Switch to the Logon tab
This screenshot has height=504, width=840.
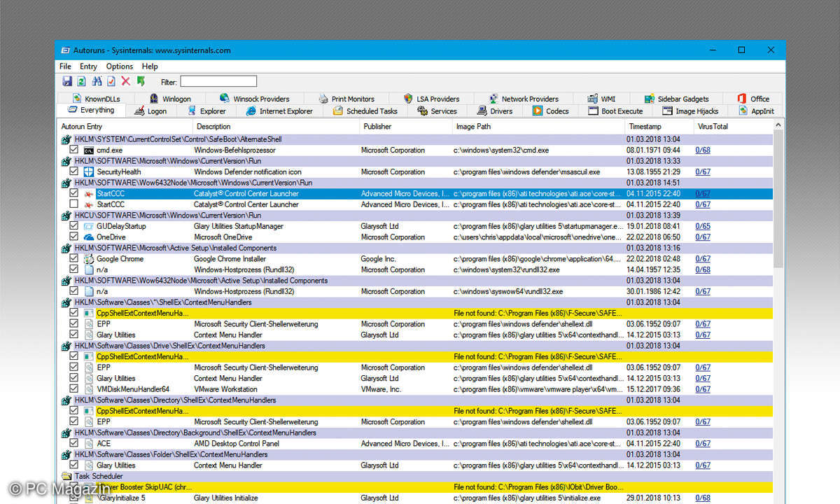point(150,111)
